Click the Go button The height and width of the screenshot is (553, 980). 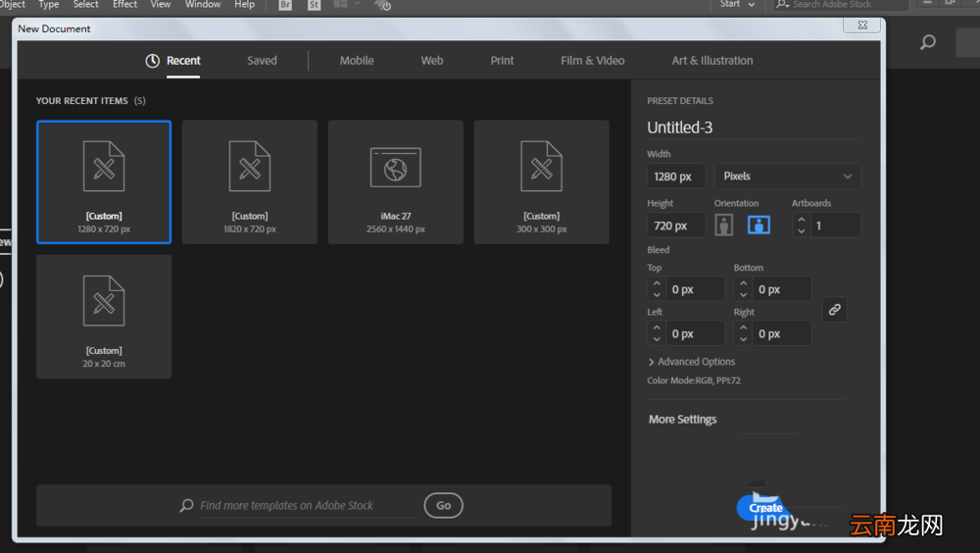pos(443,506)
